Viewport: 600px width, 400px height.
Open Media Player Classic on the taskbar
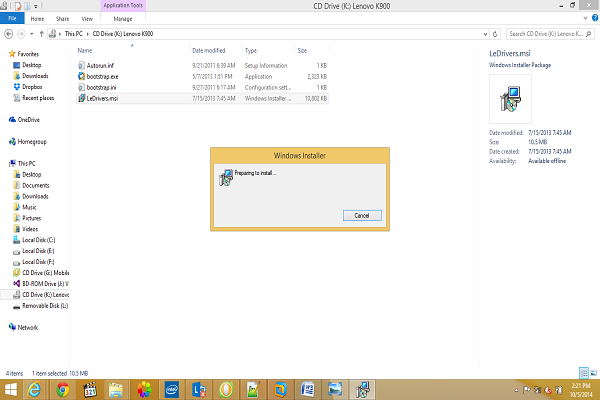click(x=90, y=390)
